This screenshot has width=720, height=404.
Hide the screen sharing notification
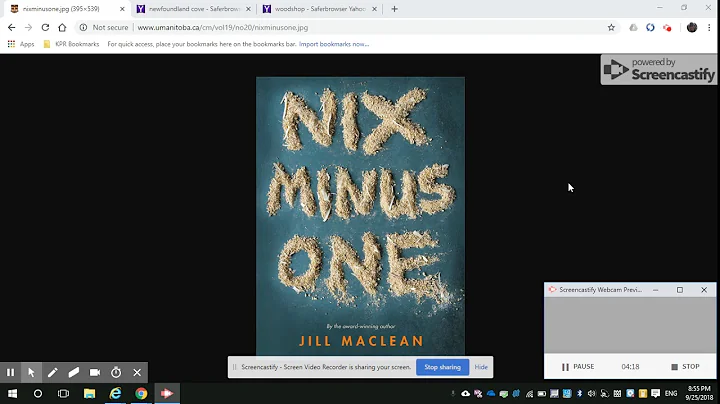tap(481, 367)
